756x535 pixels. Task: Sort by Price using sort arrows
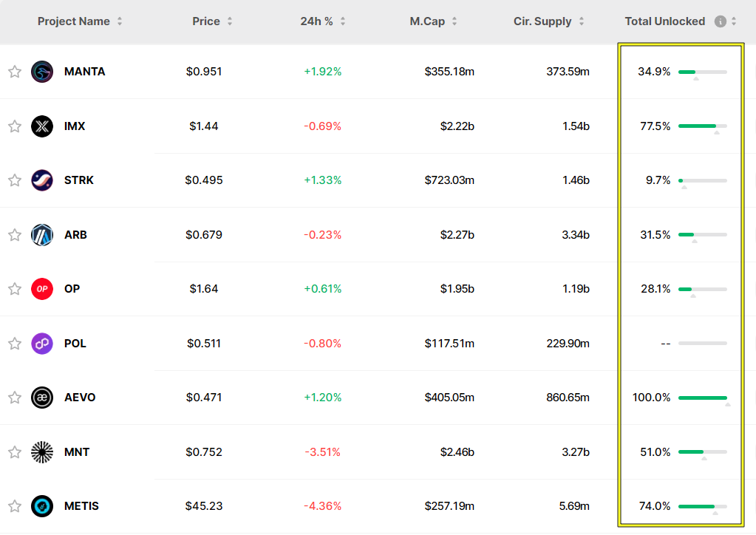coord(230,21)
